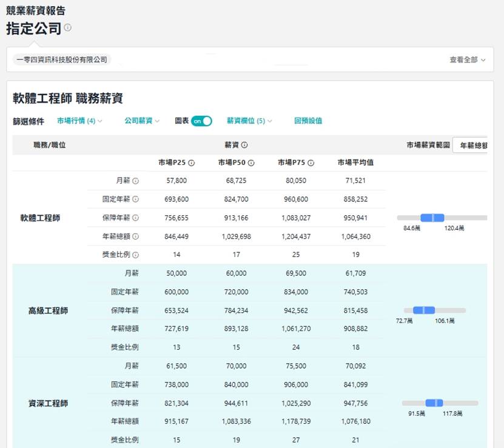
Task: Click info icon beside first 保障年薪 label
Action: (136, 218)
